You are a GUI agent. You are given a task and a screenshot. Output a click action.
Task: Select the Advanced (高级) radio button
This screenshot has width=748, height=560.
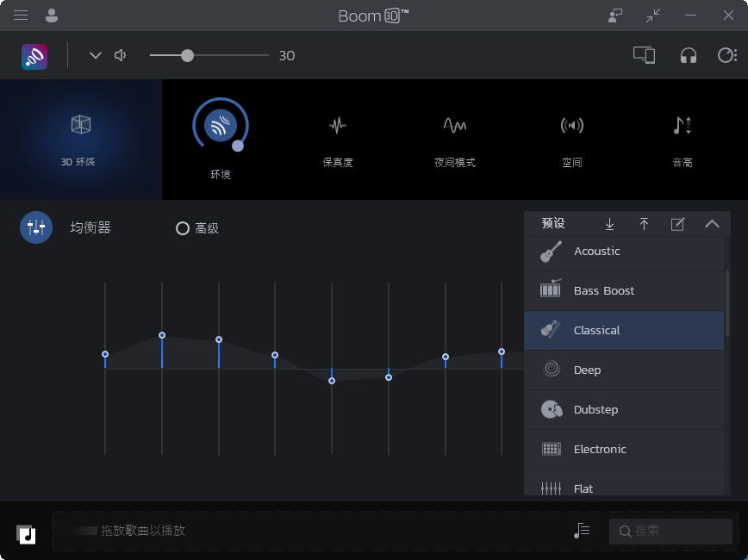[182, 228]
